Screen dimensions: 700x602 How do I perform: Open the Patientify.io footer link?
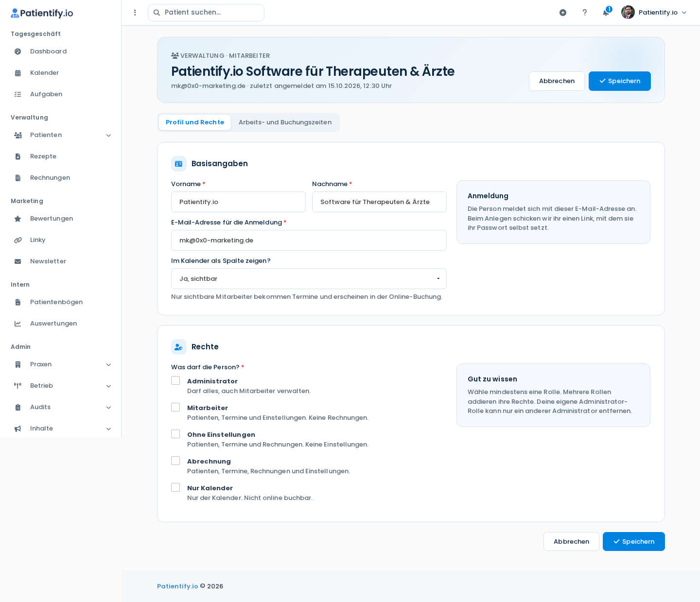tap(177, 586)
